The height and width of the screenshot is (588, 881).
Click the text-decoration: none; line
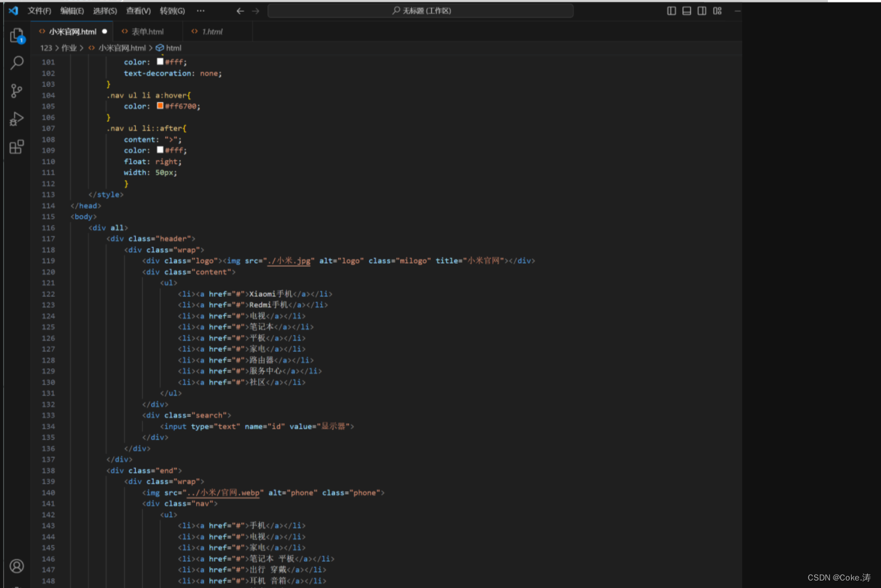tap(173, 73)
